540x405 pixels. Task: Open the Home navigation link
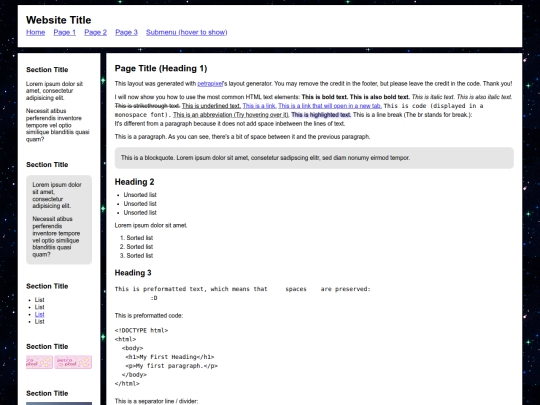(35, 32)
